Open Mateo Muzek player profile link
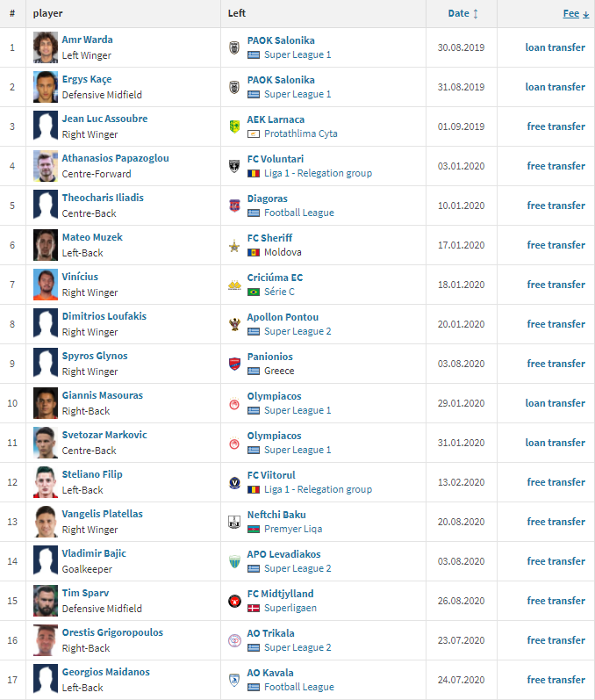Viewport: 595px width, 700px height. [92, 237]
